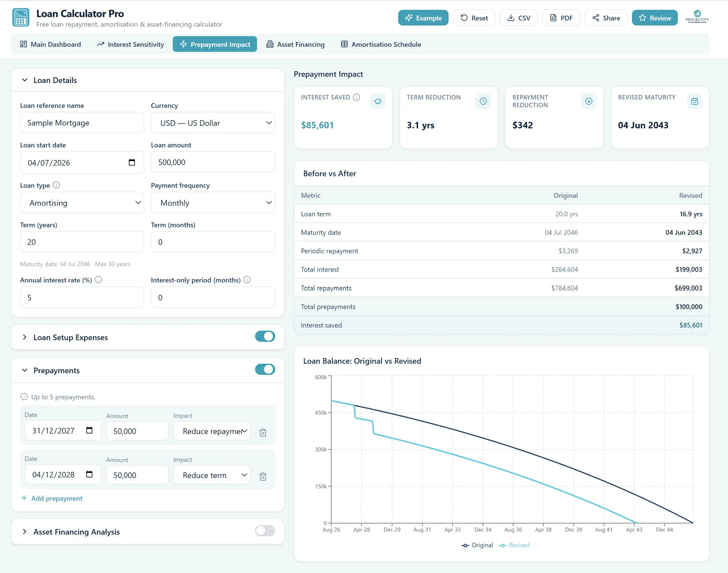The width and height of the screenshot is (728, 573).
Task: Click the Loan amount field showing 500,000
Action: pyautogui.click(x=213, y=162)
